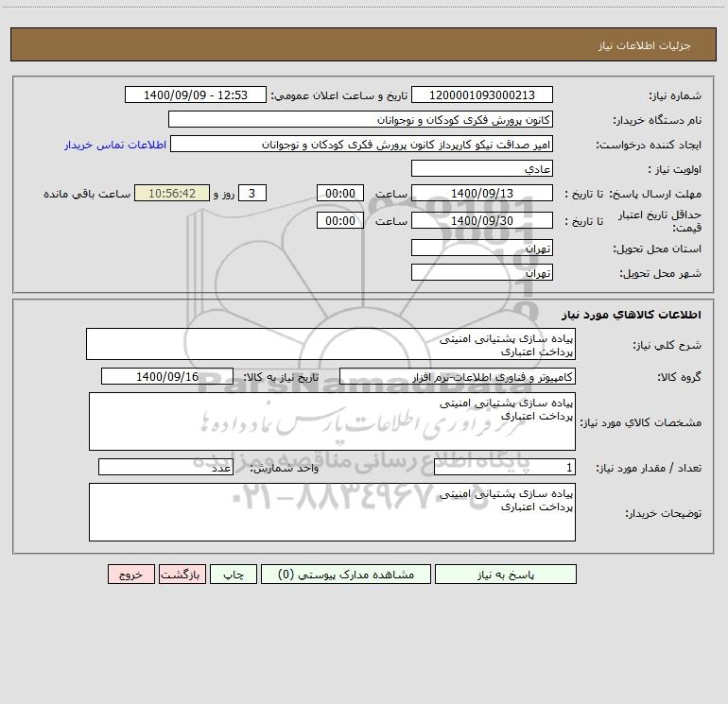The height and width of the screenshot is (704, 728).
Task: Click the buyer notes textbox
Action: [332, 512]
